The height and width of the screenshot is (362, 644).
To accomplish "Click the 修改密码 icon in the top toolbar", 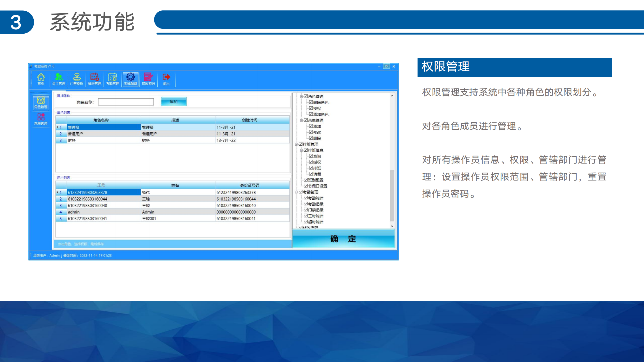I will click(x=148, y=79).
